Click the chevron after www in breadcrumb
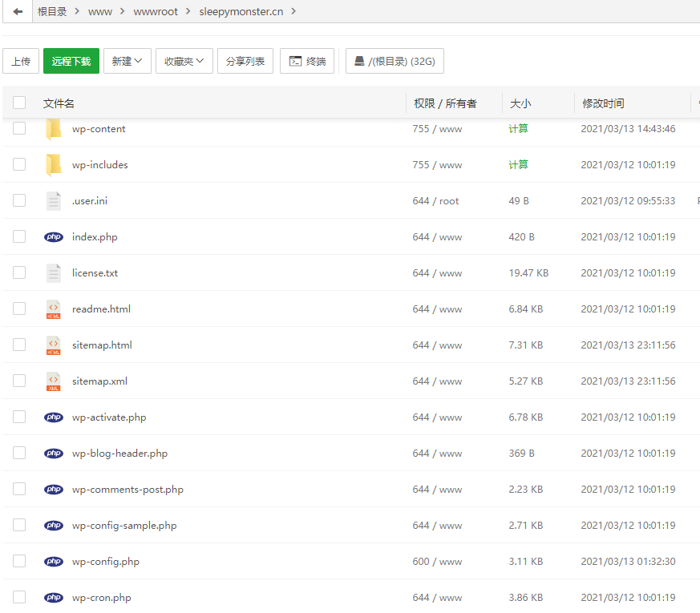700x613 pixels. (123, 11)
